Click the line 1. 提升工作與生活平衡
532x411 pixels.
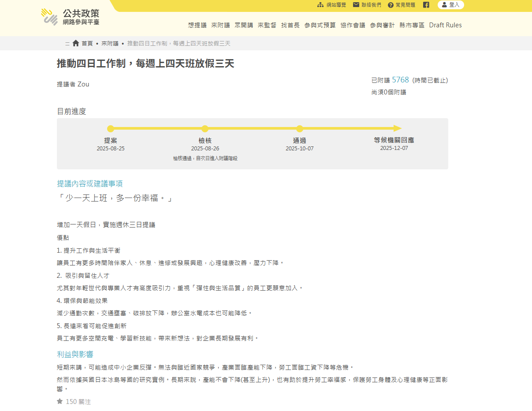[89, 250]
